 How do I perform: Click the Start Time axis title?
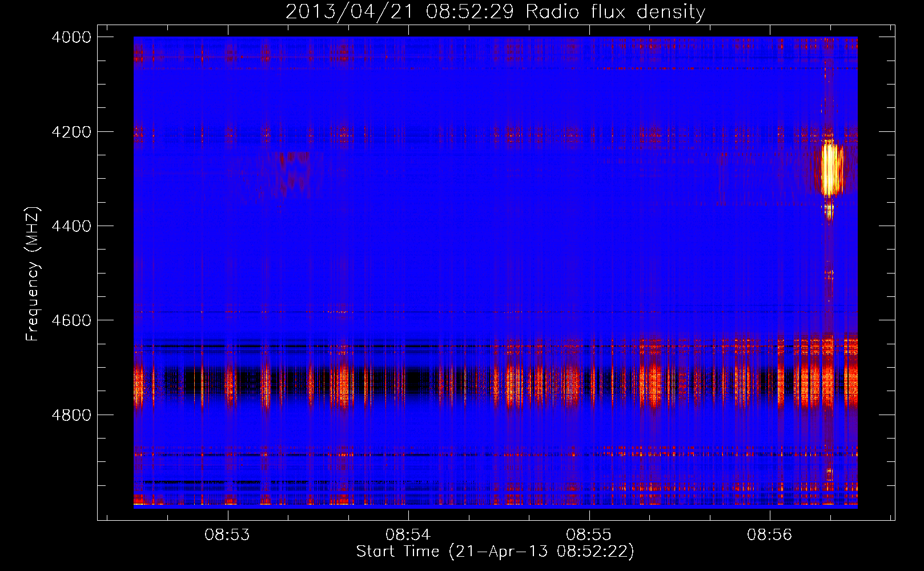pos(495,552)
